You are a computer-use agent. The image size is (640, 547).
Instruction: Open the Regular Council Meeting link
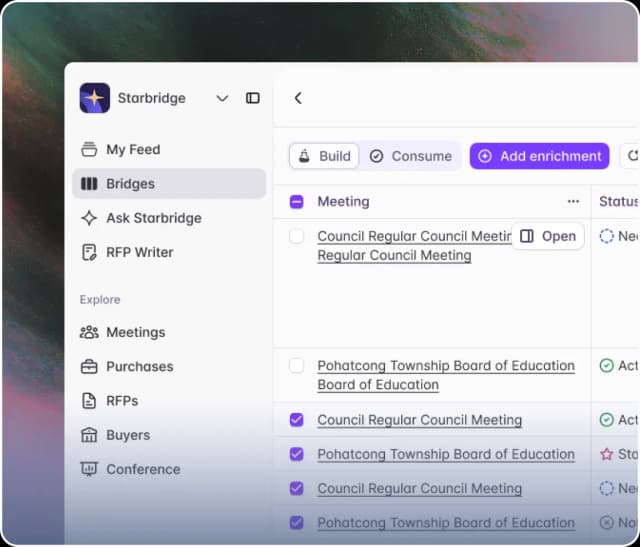coord(394,256)
